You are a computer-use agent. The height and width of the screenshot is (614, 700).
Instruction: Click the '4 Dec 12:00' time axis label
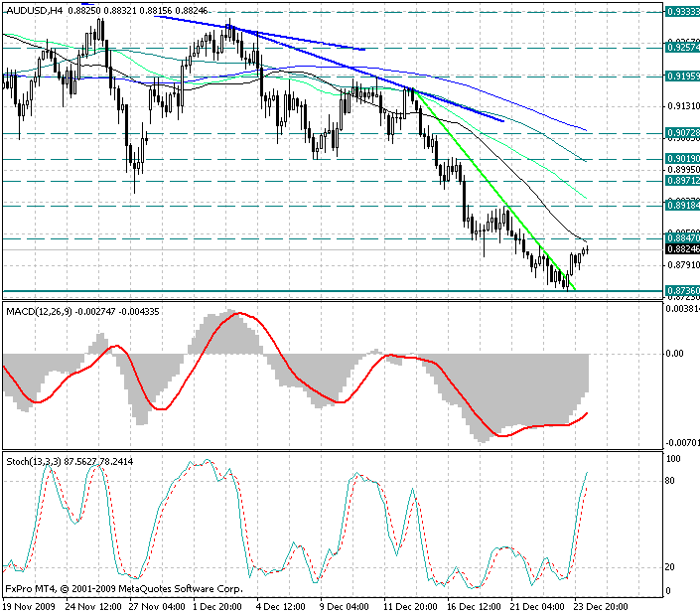click(281, 607)
